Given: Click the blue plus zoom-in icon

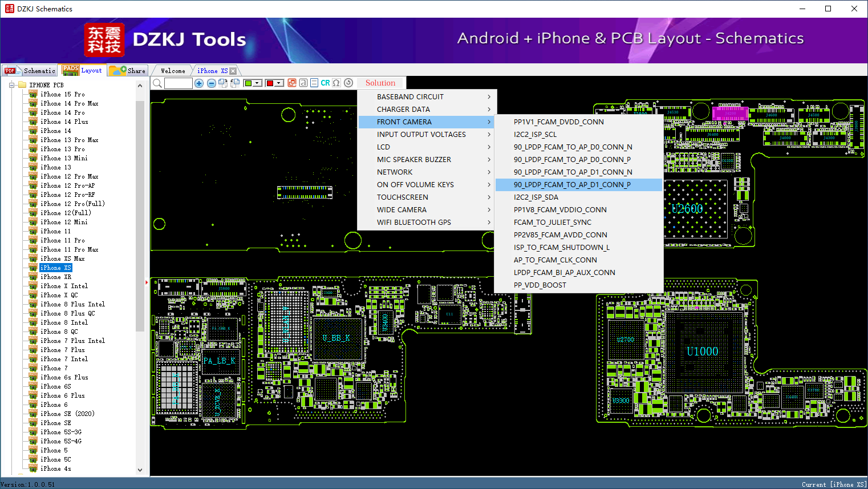Looking at the screenshot, I should [x=199, y=83].
